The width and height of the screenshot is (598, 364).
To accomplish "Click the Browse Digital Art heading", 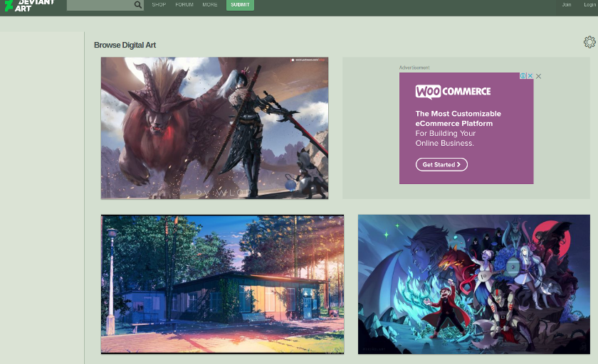I will point(125,45).
